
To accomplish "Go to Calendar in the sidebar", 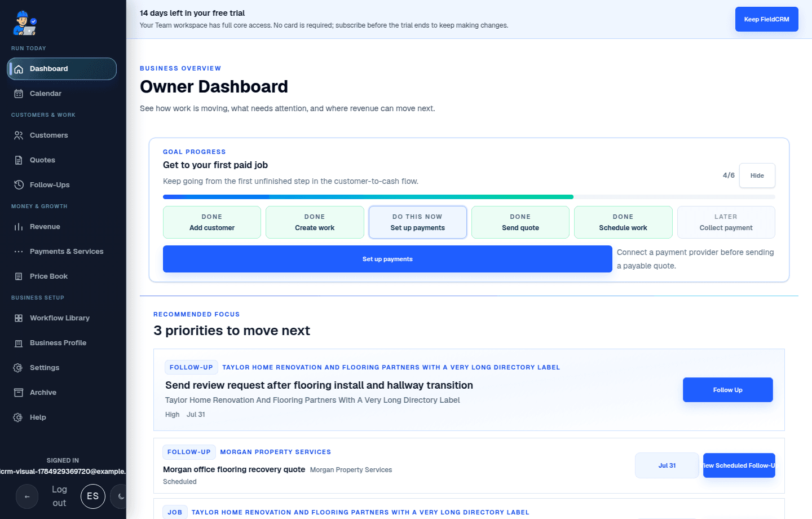I will (x=62, y=94).
